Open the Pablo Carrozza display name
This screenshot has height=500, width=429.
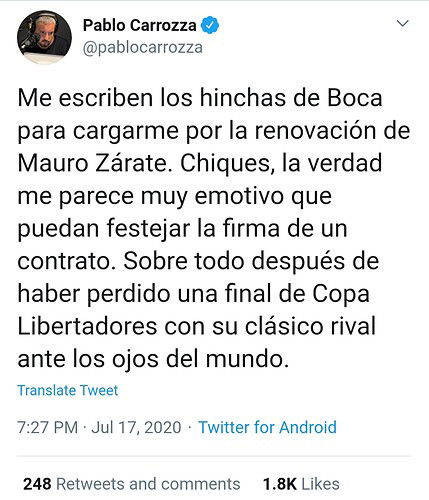pos(140,25)
